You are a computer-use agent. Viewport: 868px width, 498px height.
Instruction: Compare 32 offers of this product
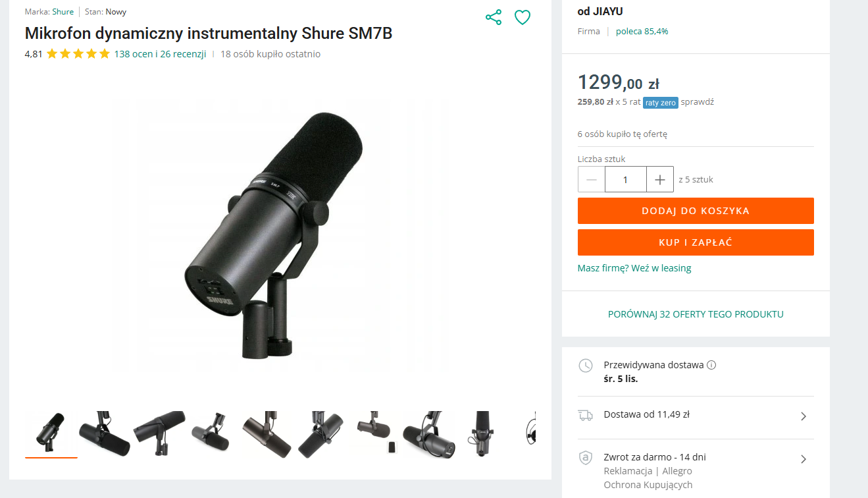[696, 314]
